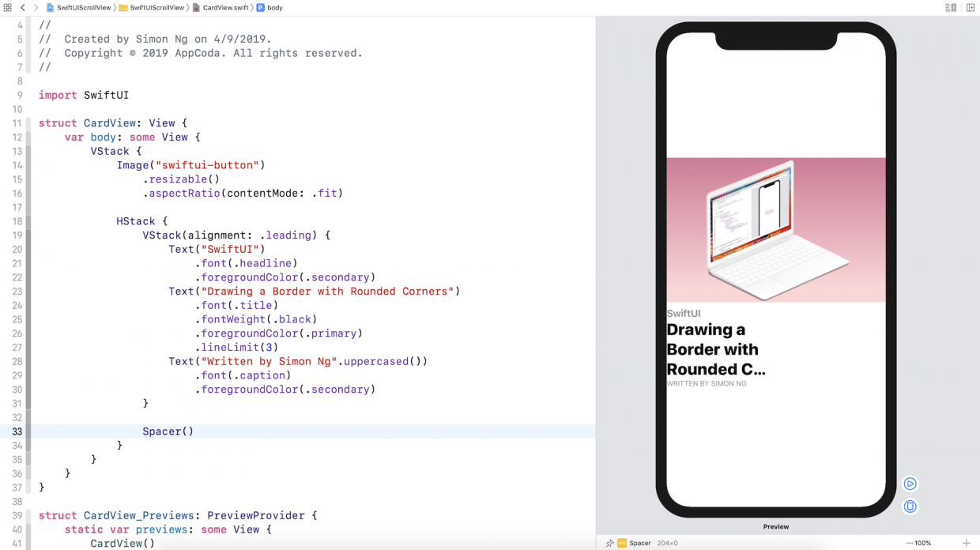The height and width of the screenshot is (550, 980).
Task: Click the back navigation chevron
Action: point(21,7)
